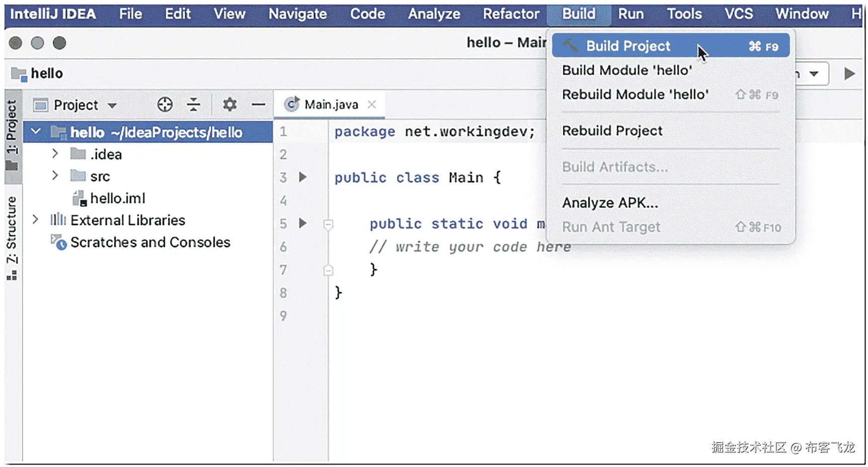The image size is (868, 467).
Task: Choose Rebuild Project from Build menu
Action: coord(612,131)
